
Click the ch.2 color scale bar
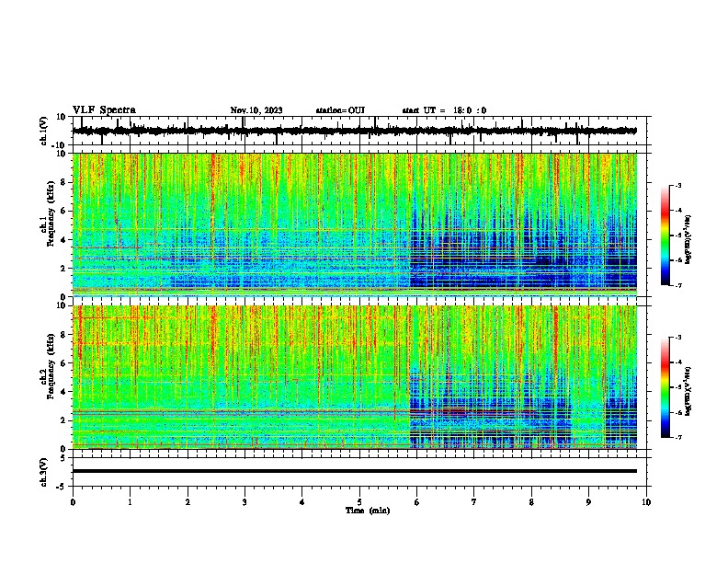pos(665,387)
